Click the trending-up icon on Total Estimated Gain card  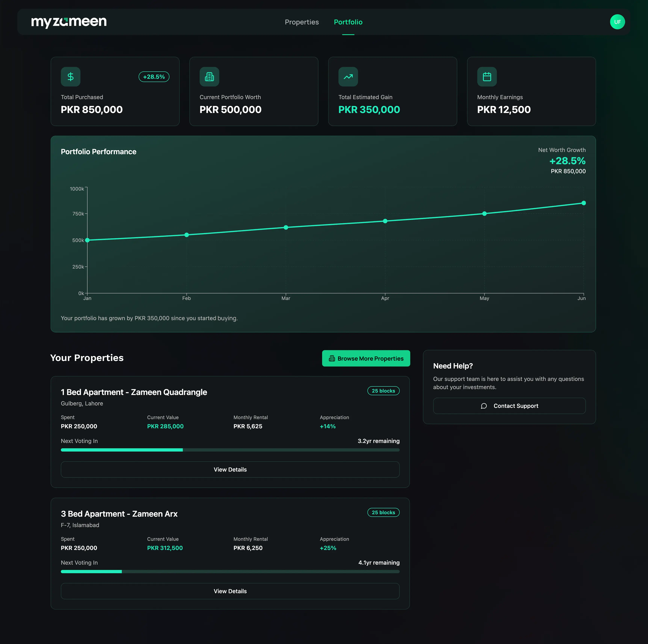pos(348,76)
